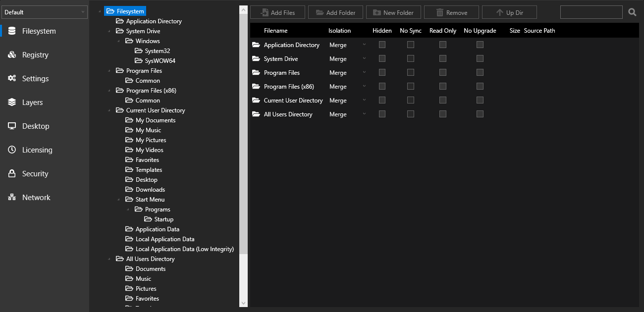Sort by the Filename column header
Image resolution: width=644 pixels, height=312 pixels.
[275, 31]
